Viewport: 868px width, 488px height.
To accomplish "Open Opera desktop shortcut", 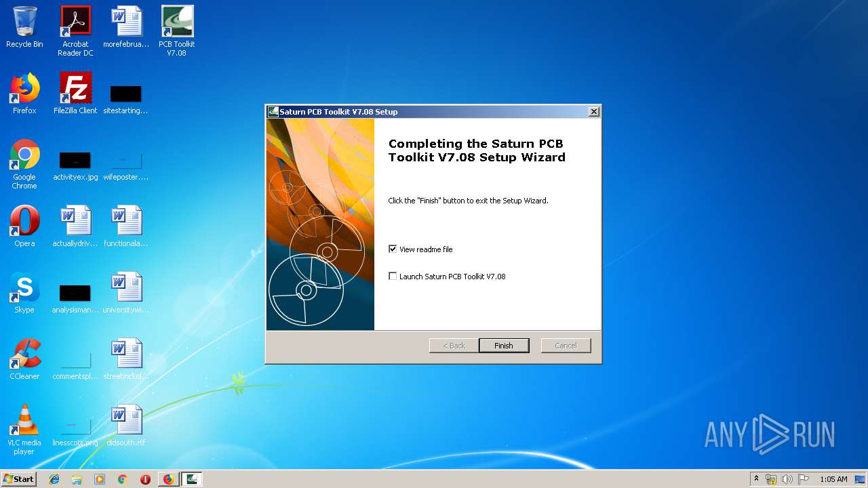I will tap(24, 226).
